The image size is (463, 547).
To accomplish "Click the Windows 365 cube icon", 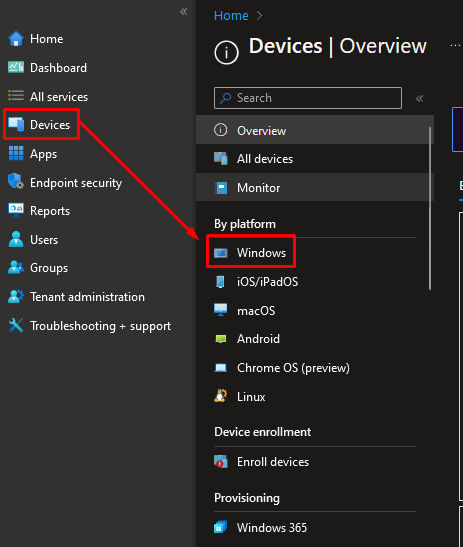I will (x=221, y=527).
